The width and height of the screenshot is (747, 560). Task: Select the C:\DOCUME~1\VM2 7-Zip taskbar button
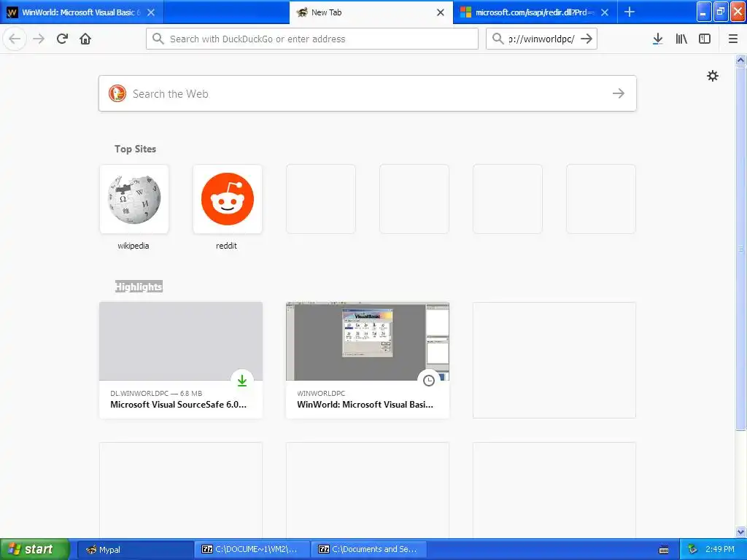tap(252, 549)
